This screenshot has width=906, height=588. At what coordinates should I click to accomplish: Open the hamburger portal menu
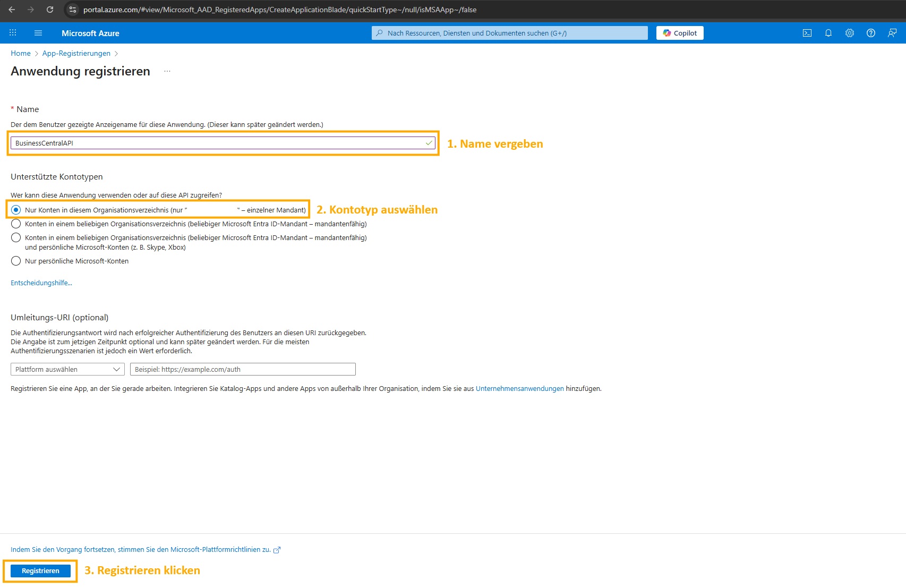38,33
